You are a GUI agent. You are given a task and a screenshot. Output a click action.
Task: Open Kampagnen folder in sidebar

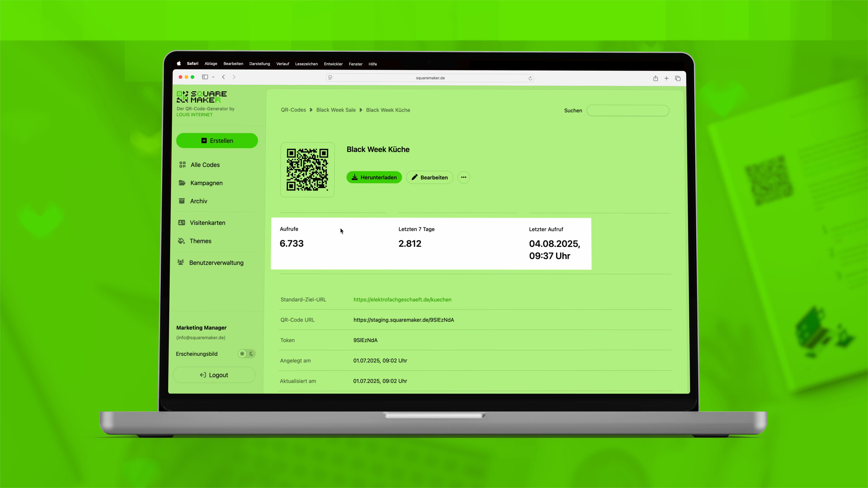206,183
